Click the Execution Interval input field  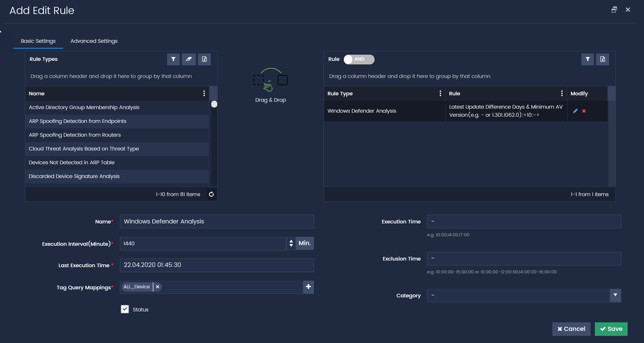point(203,244)
